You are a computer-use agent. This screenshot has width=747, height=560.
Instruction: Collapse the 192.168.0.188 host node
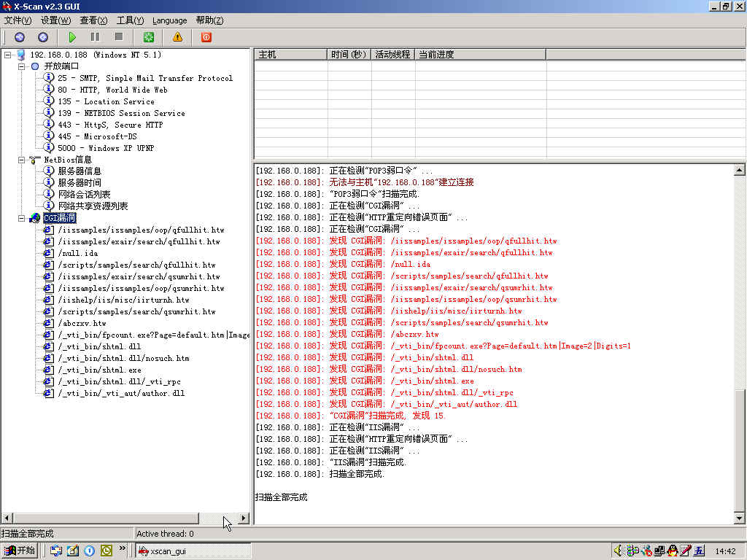(7, 55)
